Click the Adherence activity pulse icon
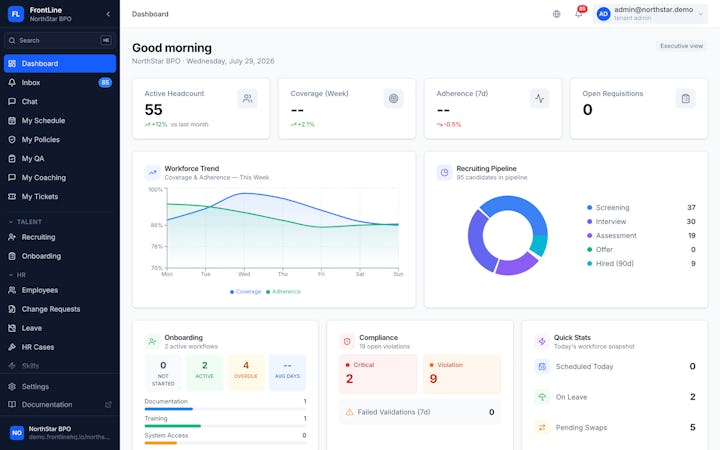 (x=540, y=98)
